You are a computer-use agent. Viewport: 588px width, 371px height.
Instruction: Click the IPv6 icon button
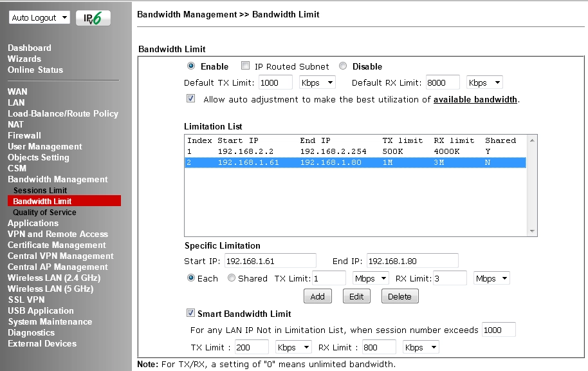(93, 18)
